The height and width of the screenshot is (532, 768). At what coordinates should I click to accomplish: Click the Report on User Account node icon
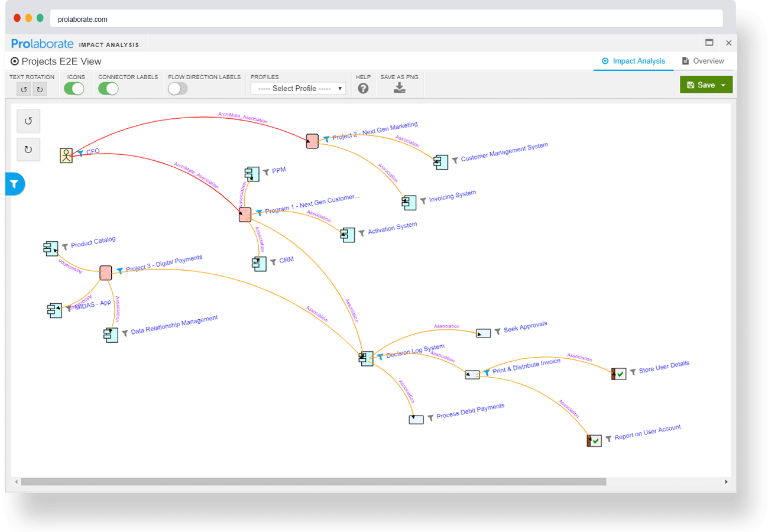click(x=594, y=440)
